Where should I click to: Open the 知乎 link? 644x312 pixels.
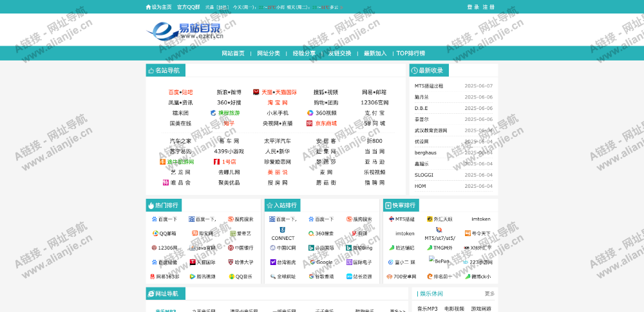pos(229,123)
